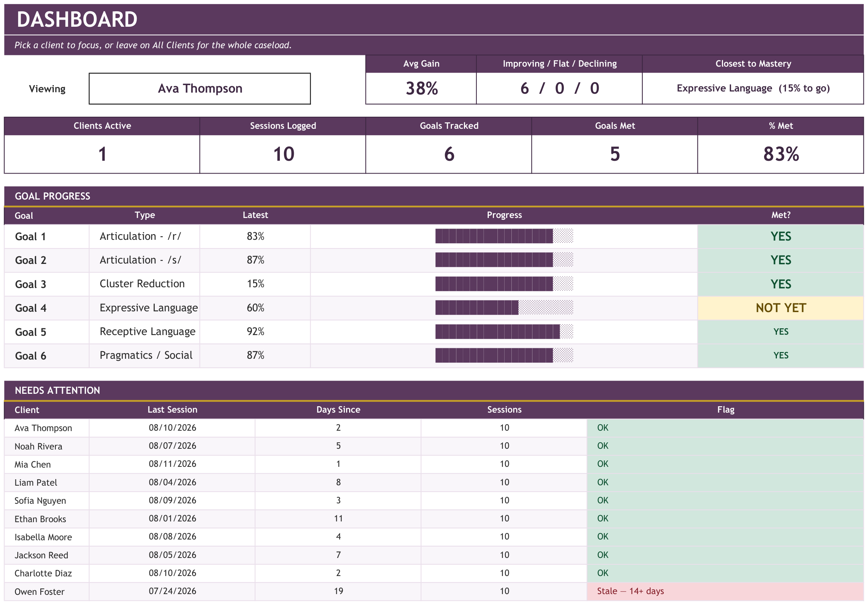Click Goal 3 latest value 15%
Viewport: 868px width, 605px height.
pos(255,284)
